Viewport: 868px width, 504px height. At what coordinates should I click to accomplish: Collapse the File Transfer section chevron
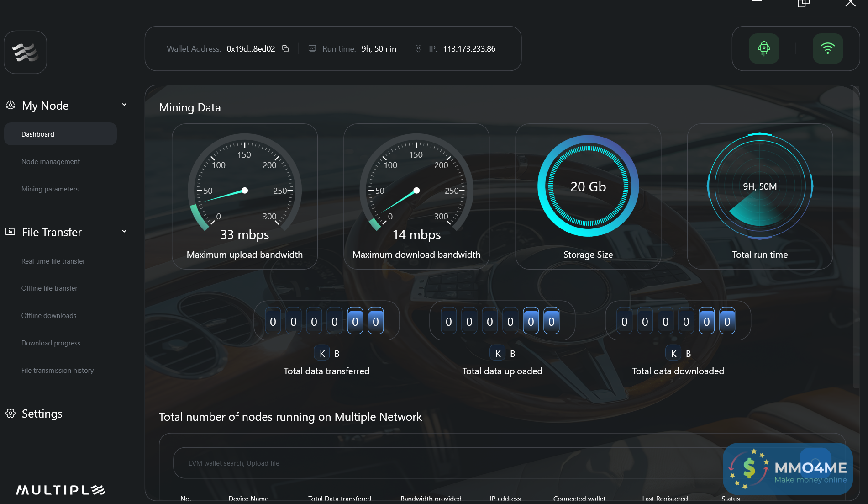(x=124, y=231)
